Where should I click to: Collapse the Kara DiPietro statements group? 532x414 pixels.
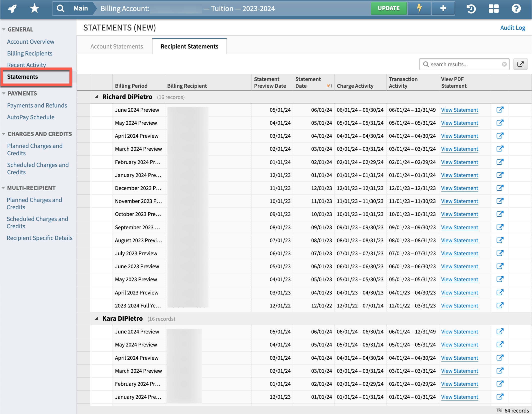pos(96,318)
